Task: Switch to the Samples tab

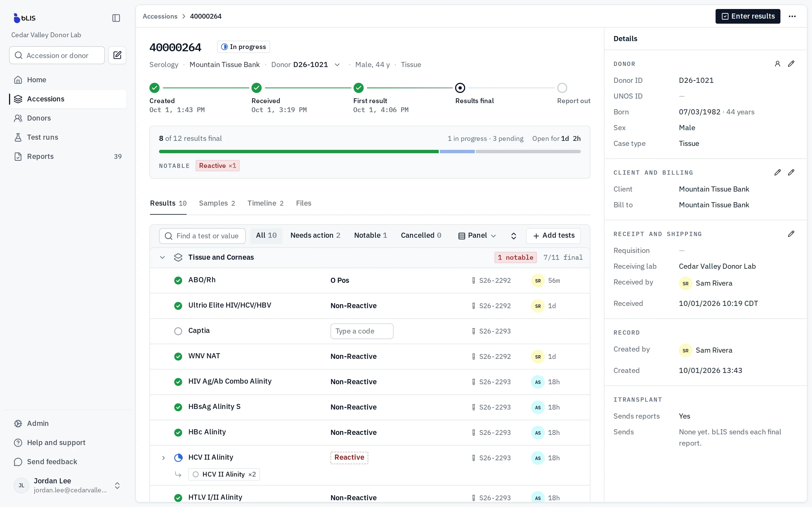Action: pyautogui.click(x=217, y=203)
